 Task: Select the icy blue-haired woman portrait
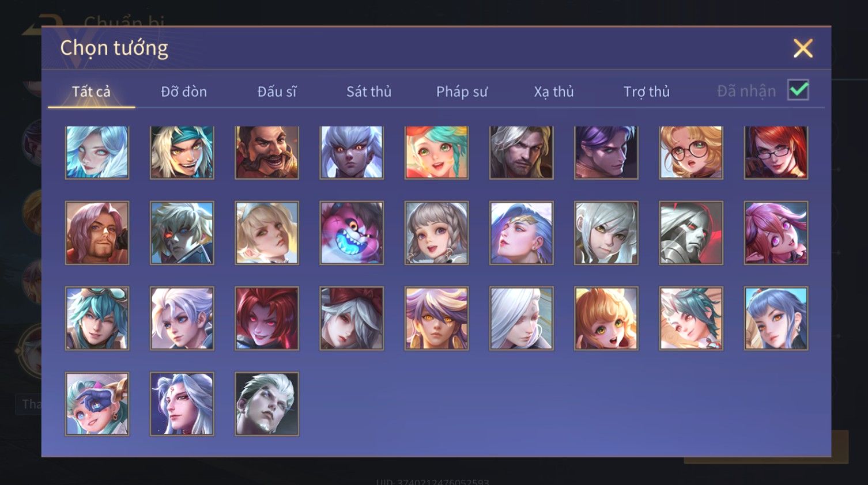[97, 152]
